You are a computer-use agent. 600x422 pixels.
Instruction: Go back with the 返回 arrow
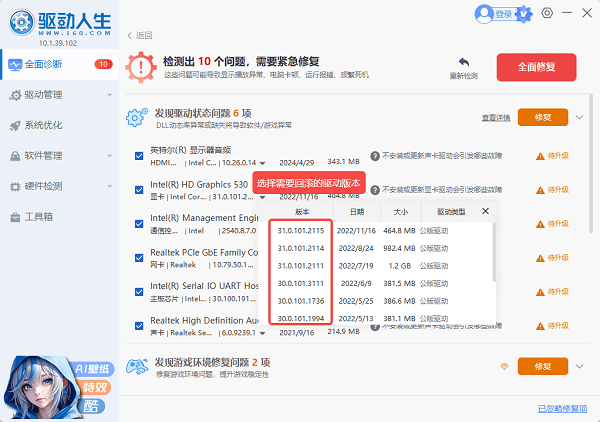click(140, 35)
